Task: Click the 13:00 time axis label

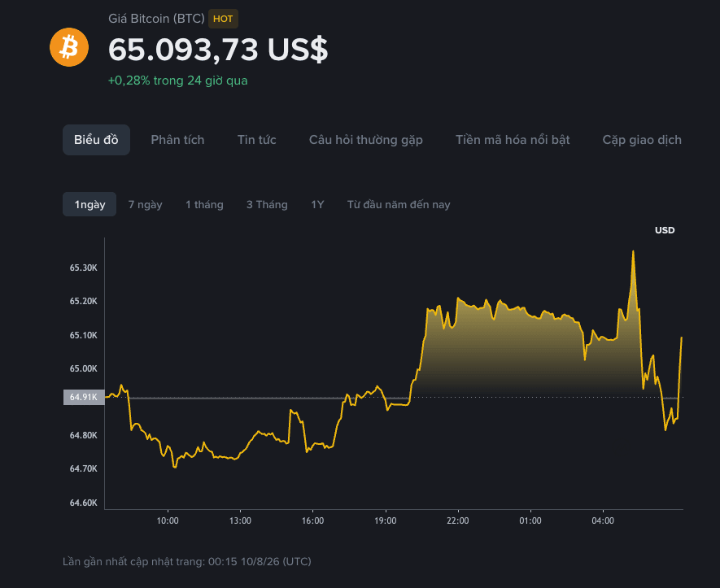Action: coord(240,520)
